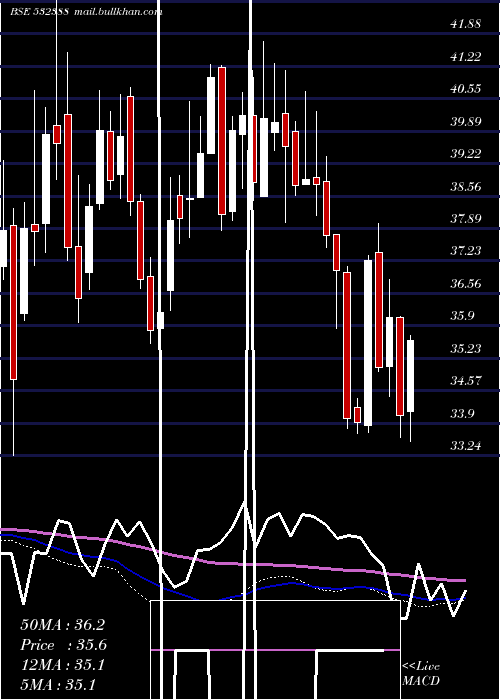Click the 40.55 price axis label
Viewport: 500px width, 700px height.
tap(466, 89)
